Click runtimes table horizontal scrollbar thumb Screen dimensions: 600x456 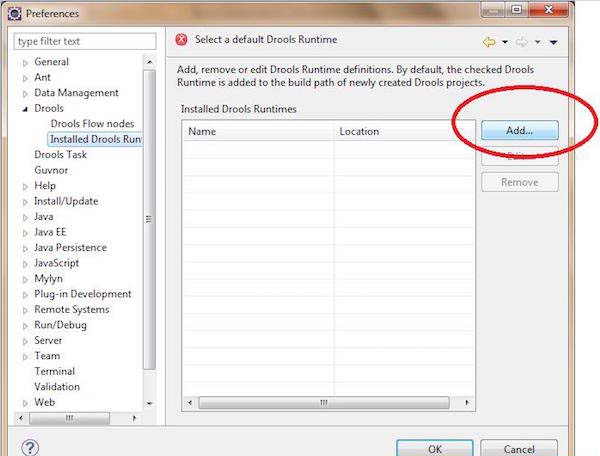pos(324,402)
